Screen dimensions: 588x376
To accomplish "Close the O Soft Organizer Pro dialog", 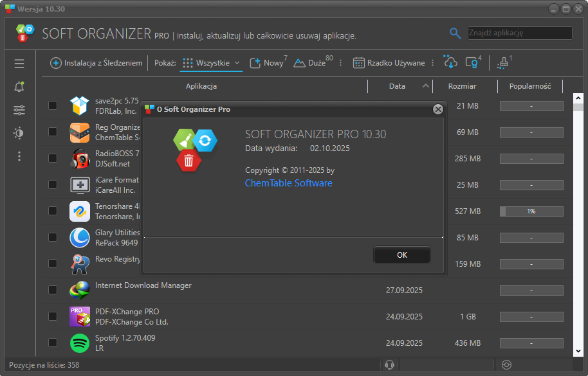I will point(438,109).
